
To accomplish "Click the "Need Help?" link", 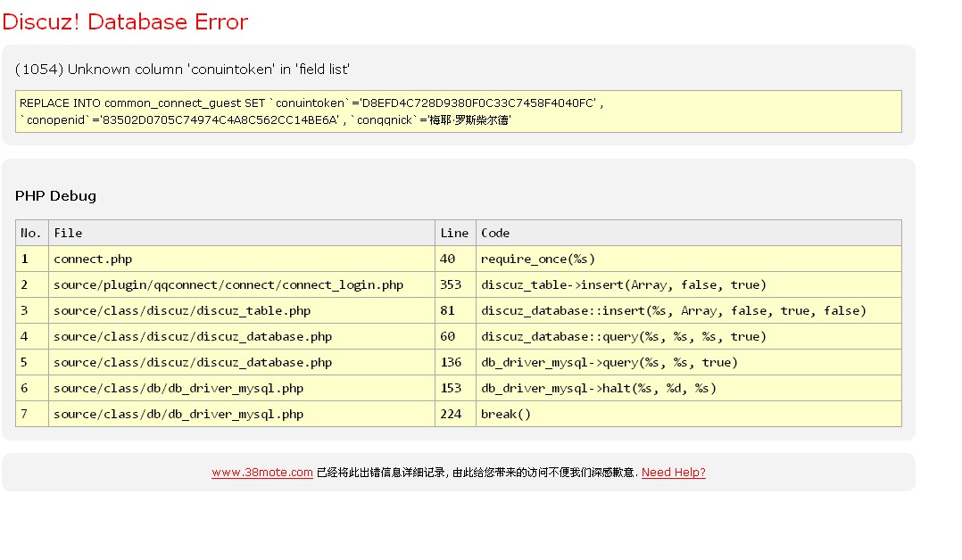I will pyautogui.click(x=673, y=473).
